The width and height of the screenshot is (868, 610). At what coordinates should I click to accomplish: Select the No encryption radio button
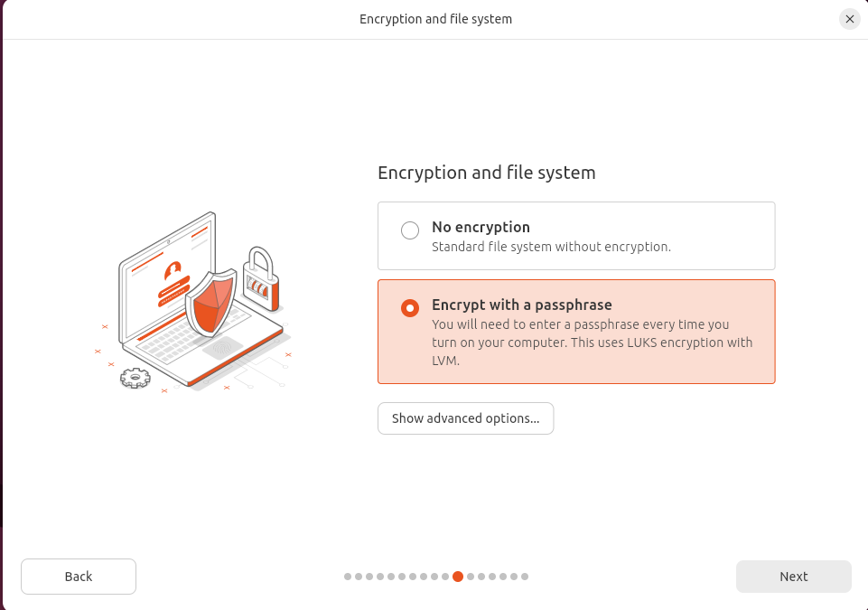tap(410, 230)
